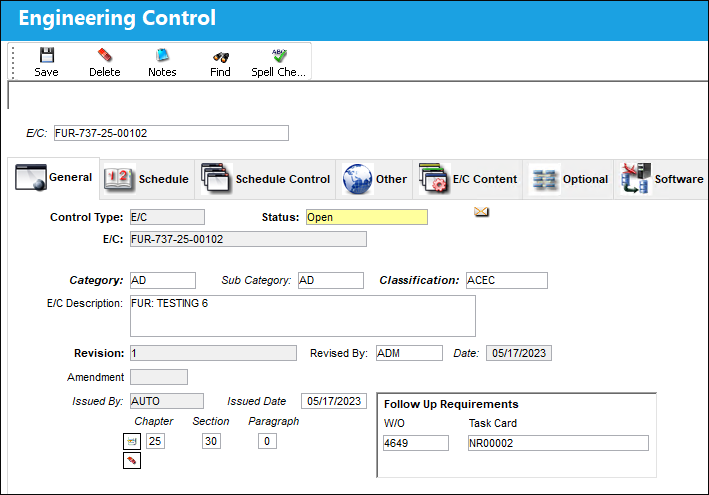Click the Section field showing 30

(211, 441)
